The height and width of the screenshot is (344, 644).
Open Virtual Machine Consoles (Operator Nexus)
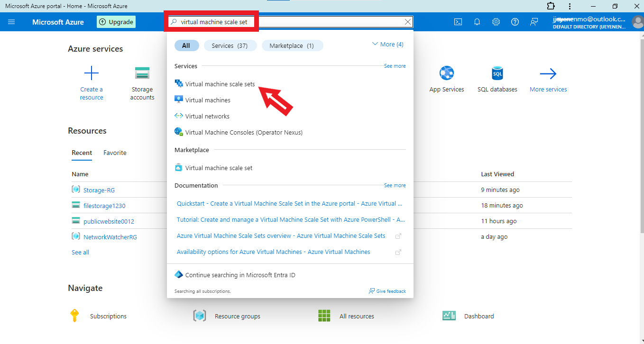tap(244, 132)
